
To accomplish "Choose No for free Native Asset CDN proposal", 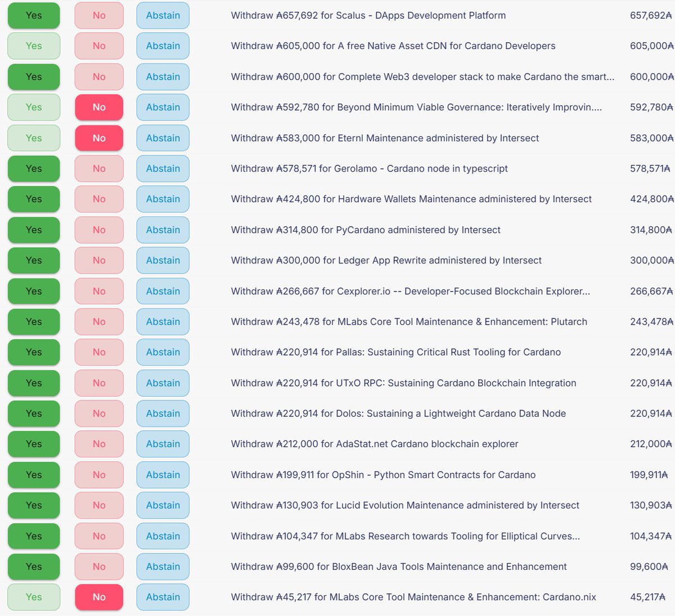I will (99, 46).
